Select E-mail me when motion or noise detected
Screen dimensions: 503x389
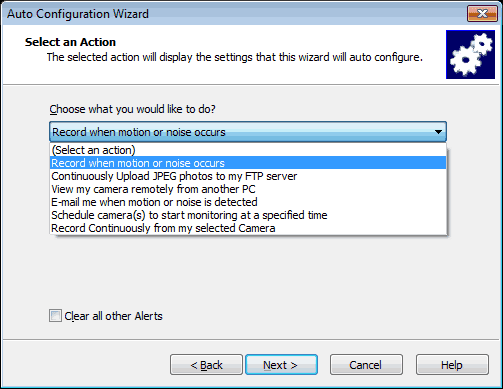[x=248, y=202]
